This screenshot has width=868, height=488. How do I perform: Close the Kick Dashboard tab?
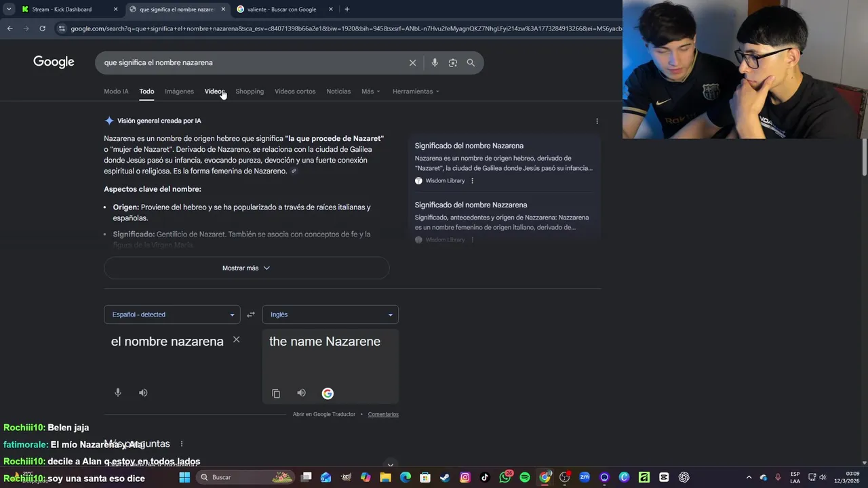(x=115, y=9)
